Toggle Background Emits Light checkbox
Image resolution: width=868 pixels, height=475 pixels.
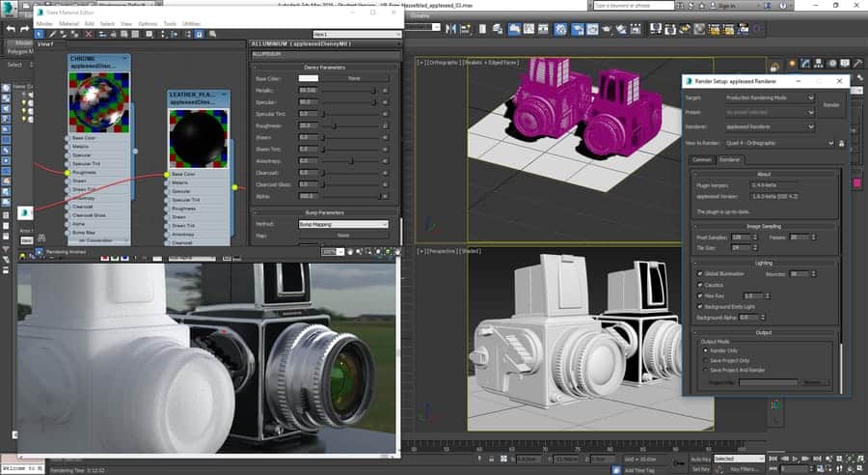(x=700, y=306)
